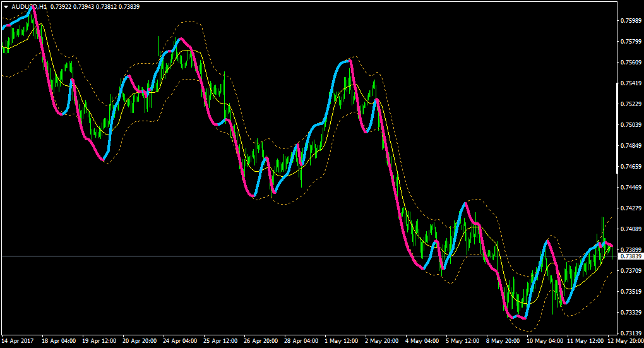Select the current price tag 0.73839
The image size is (644, 348).
coord(631,256)
